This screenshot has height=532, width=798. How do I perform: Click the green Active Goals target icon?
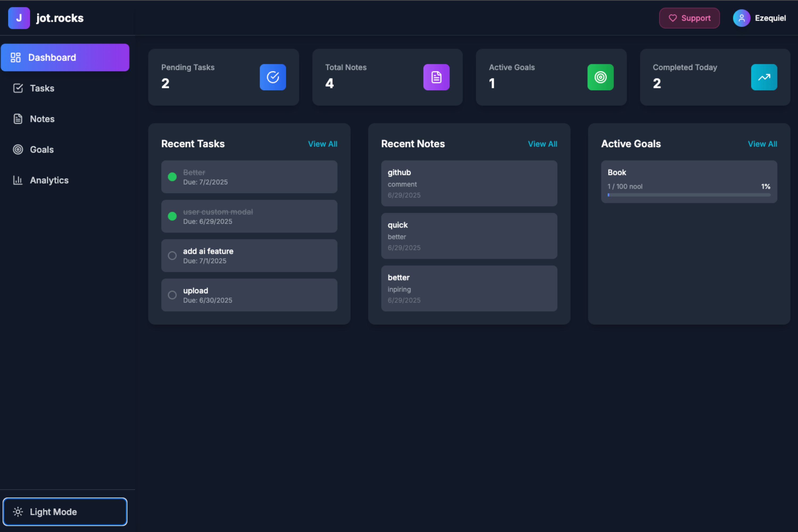coord(600,77)
